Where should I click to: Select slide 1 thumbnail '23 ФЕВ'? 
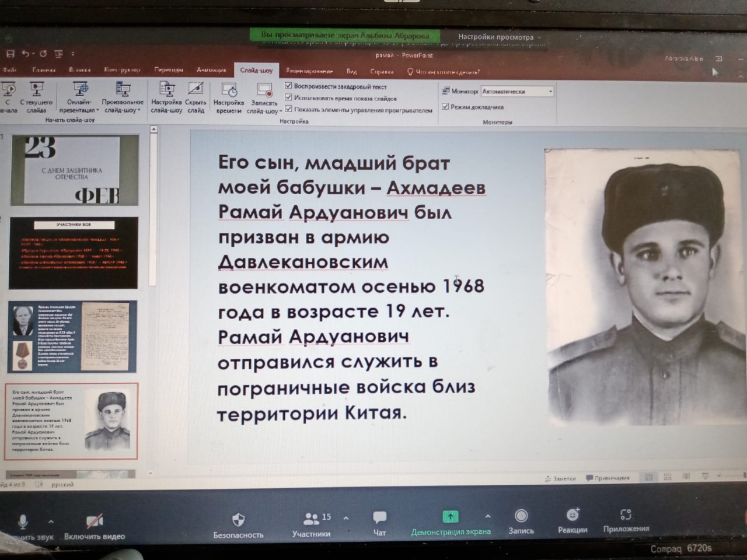tap(74, 170)
